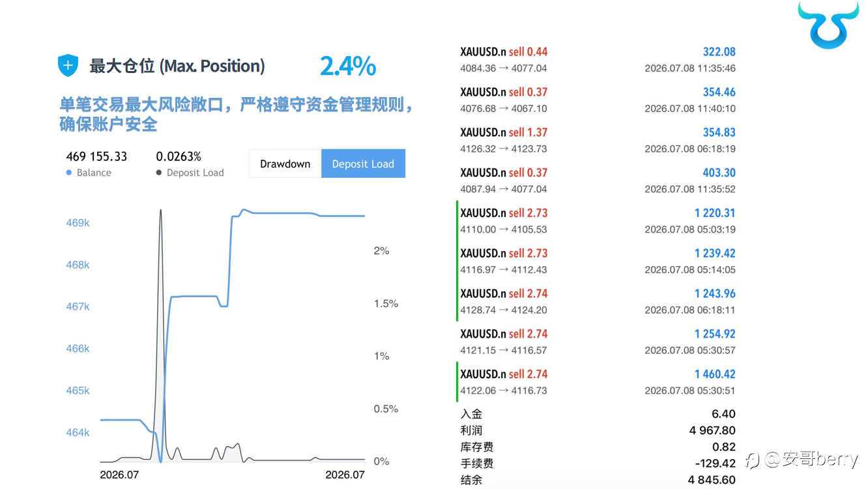Click the dark Deposit Load legend dot

coord(159,173)
